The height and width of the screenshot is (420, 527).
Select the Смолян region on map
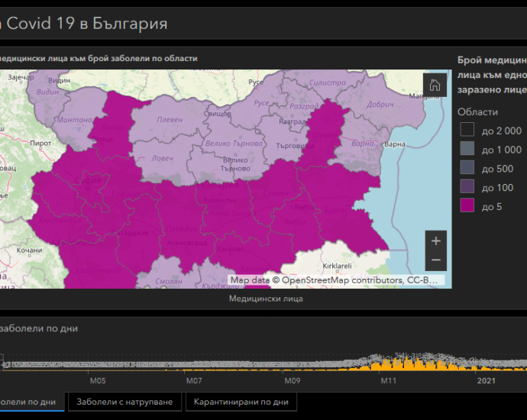click(169, 281)
